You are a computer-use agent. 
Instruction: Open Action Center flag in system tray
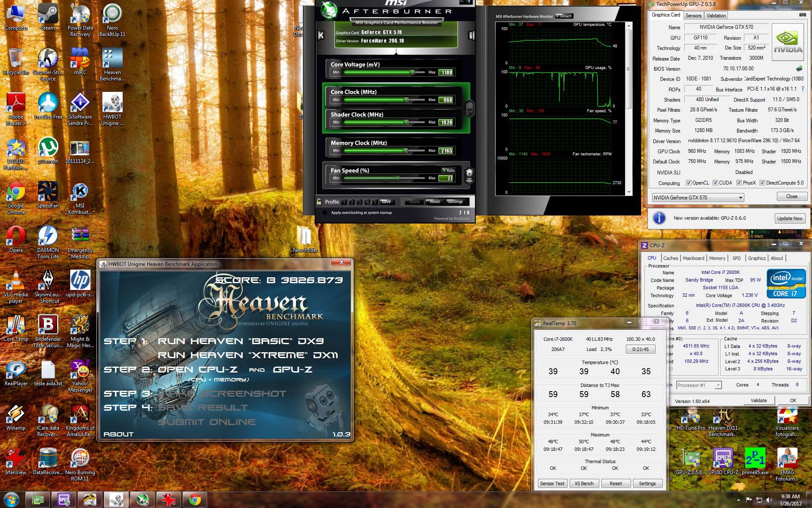click(749, 500)
